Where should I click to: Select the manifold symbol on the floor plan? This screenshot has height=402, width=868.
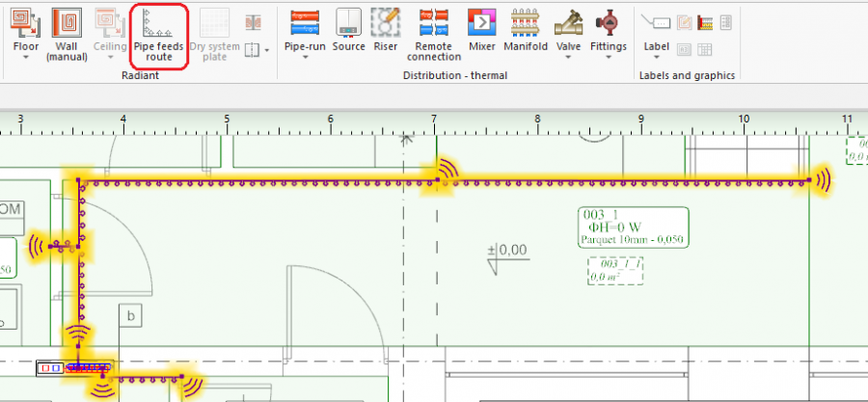74,367
